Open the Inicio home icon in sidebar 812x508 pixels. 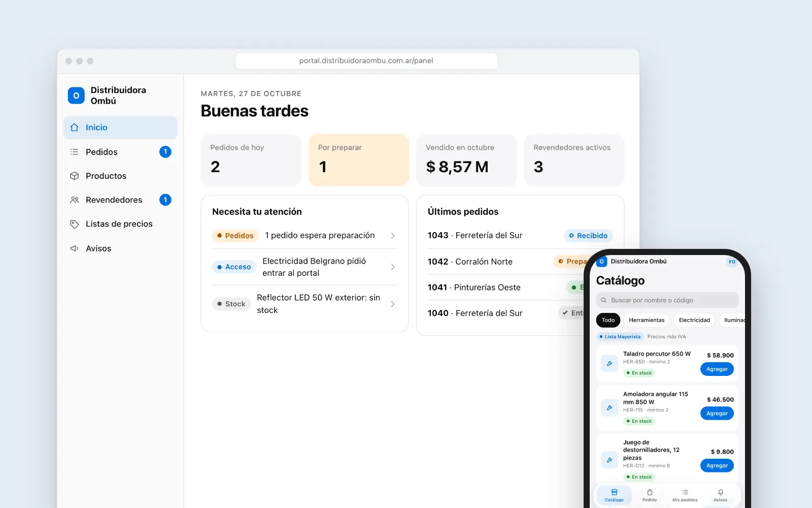coord(75,128)
